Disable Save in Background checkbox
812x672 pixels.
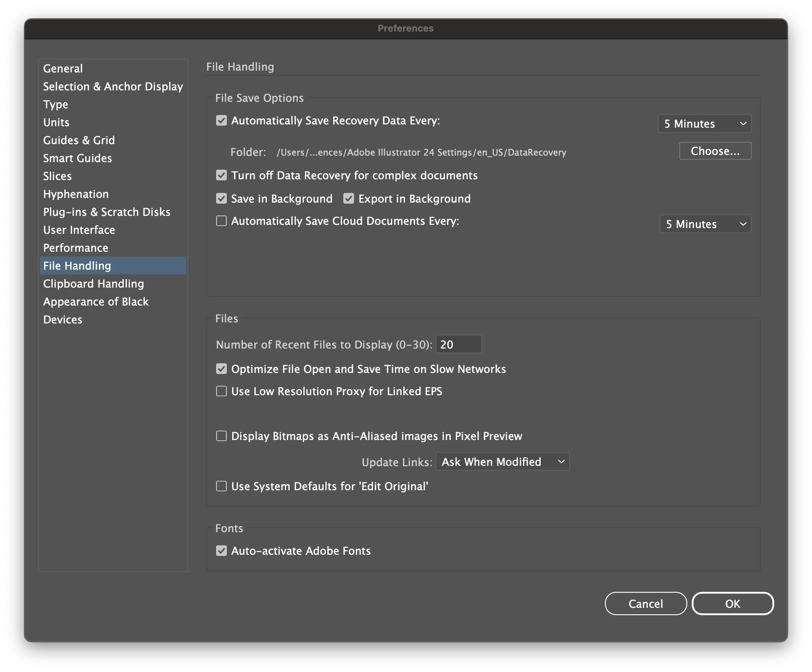pos(221,198)
